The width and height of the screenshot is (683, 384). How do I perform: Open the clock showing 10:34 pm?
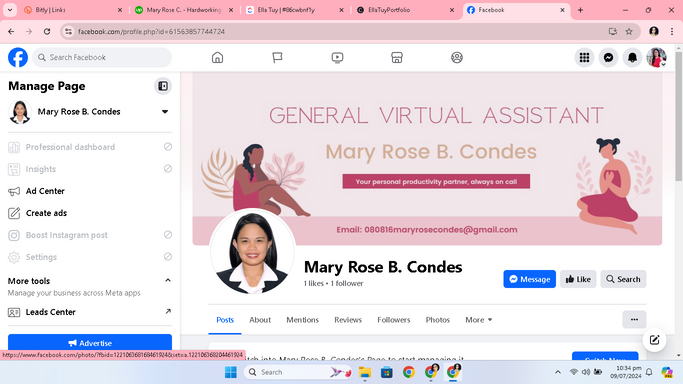(626, 372)
